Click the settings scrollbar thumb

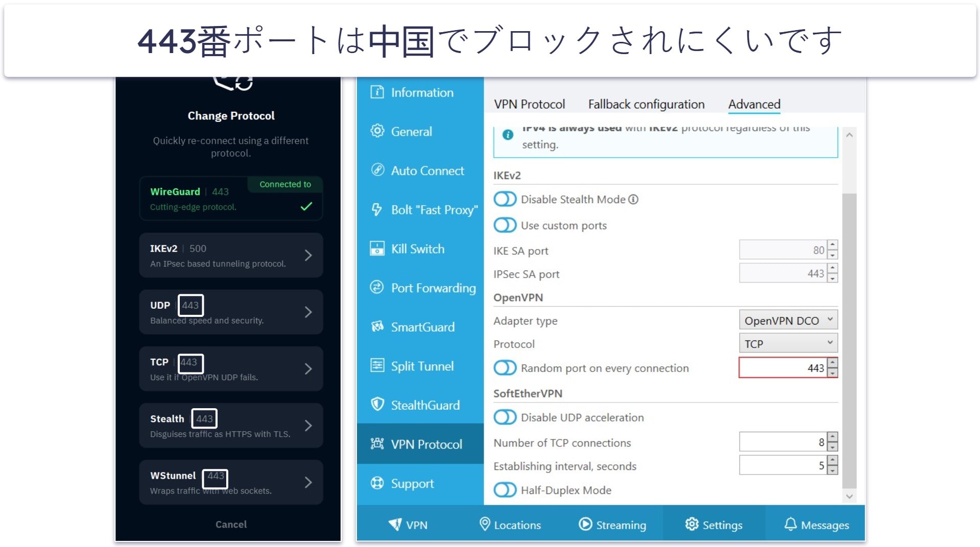pyautogui.click(x=849, y=340)
